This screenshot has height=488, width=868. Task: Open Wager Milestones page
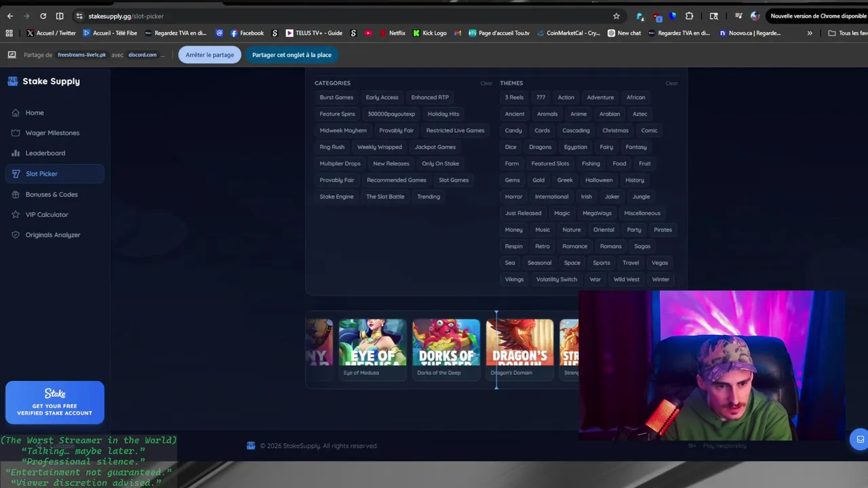(x=52, y=133)
